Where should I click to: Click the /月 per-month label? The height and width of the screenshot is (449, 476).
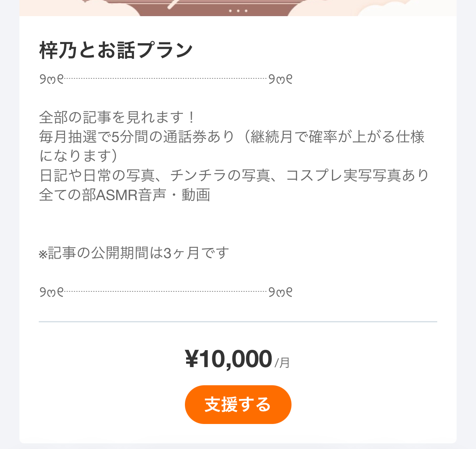282,362
